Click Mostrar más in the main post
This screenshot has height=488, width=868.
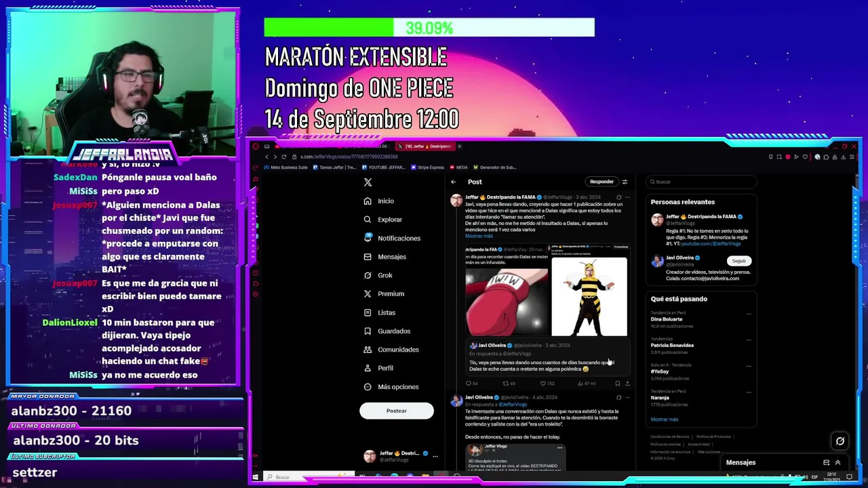click(x=479, y=236)
